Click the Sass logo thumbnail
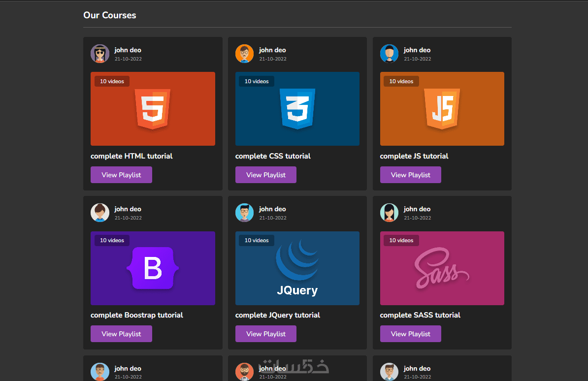Image resolution: width=588 pixels, height=381 pixels. 442,268
